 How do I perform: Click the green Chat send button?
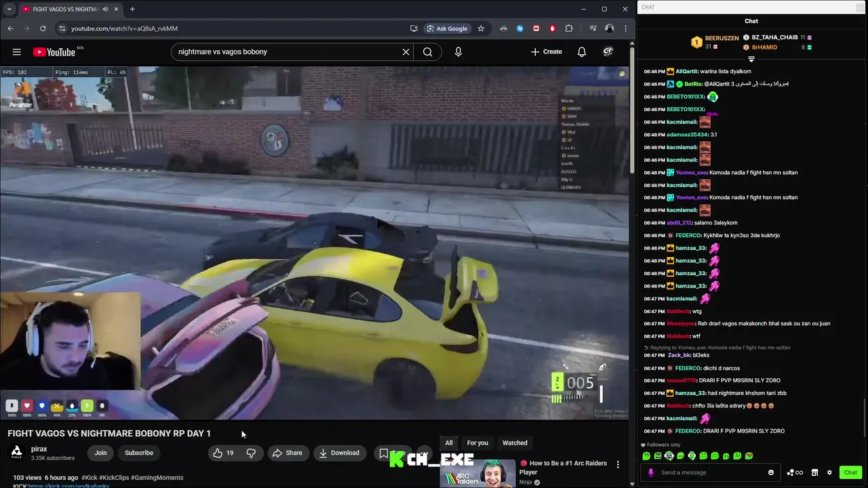click(850, 472)
